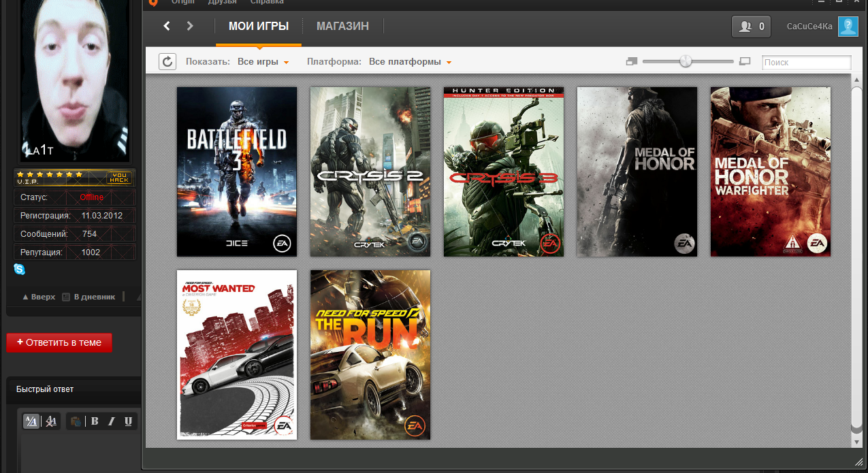Click the Origin logo icon
Viewport: 868px width, 473px height.
click(x=153, y=2)
